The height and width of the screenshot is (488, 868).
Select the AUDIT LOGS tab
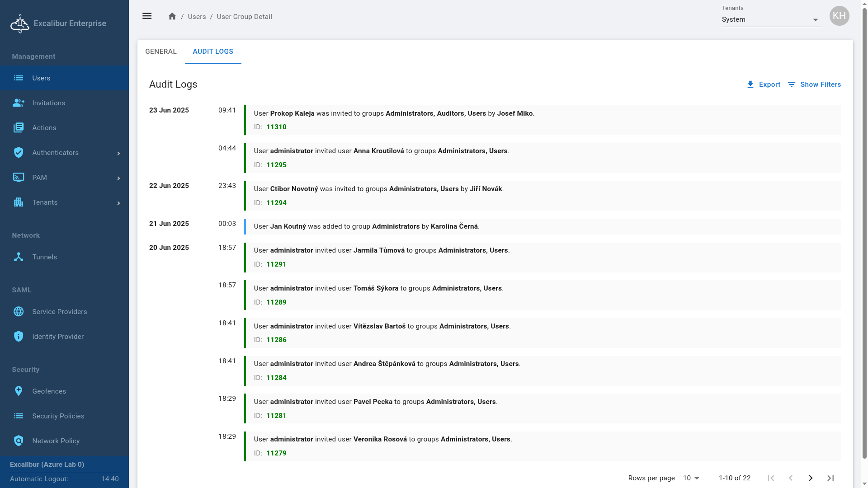213,52
